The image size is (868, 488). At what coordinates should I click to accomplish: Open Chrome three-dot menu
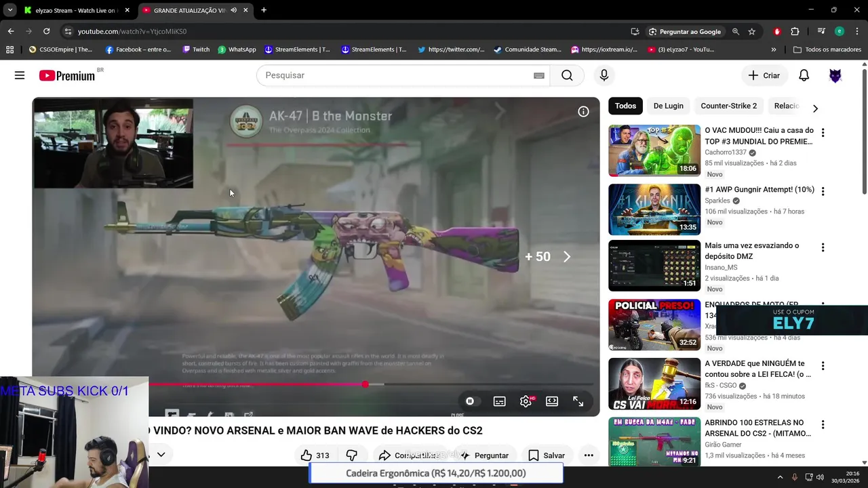[857, 31]
